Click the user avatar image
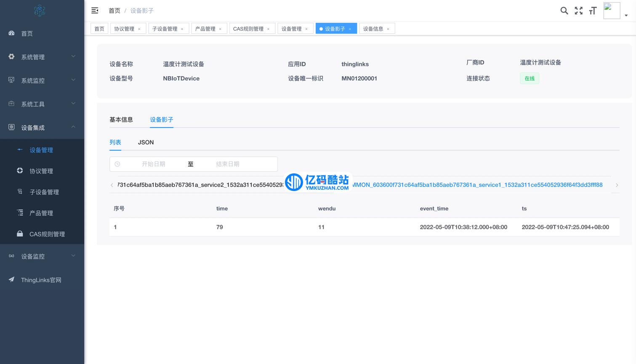 pyautogui.click(x=612, y=11)
